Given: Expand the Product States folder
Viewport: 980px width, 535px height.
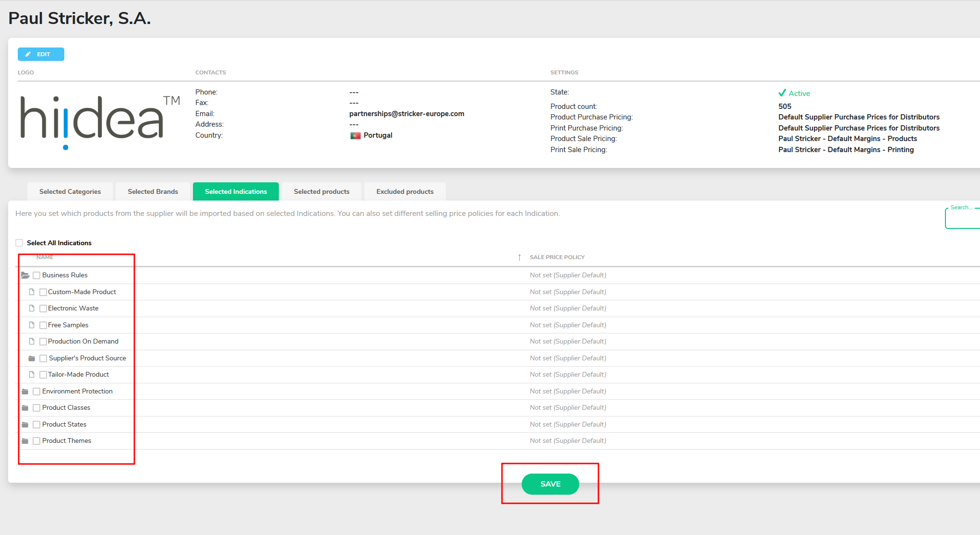Looking at the screenshot, I should click(x=25, y=425).
